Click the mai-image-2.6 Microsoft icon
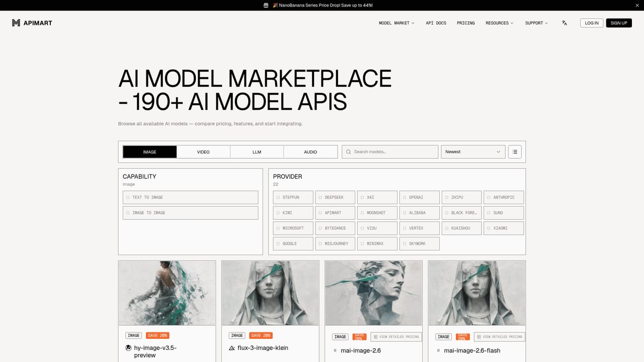Image resolution: width=644 pixels, height=362 pixels. click(335, 350)
